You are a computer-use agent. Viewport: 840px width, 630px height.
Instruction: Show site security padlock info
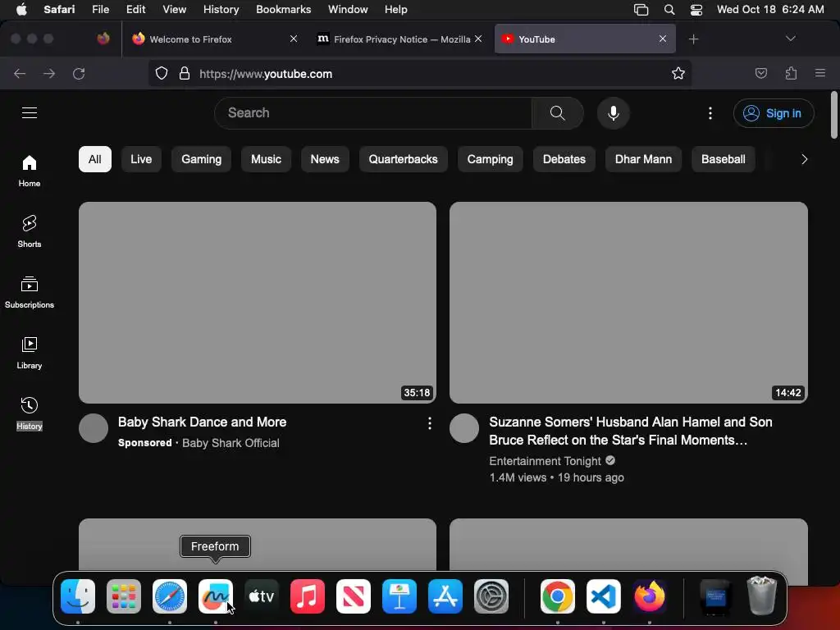(185, 73)
